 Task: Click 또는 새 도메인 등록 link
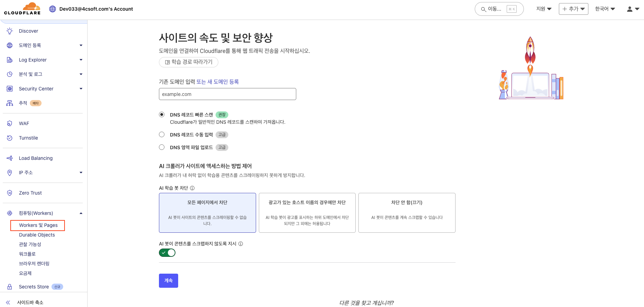pos(218,82)
